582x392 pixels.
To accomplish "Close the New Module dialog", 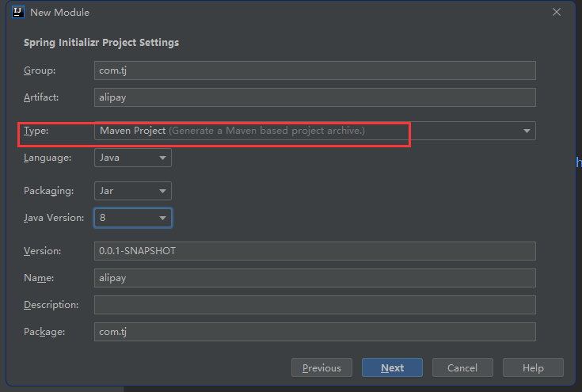I will [557, 12].
